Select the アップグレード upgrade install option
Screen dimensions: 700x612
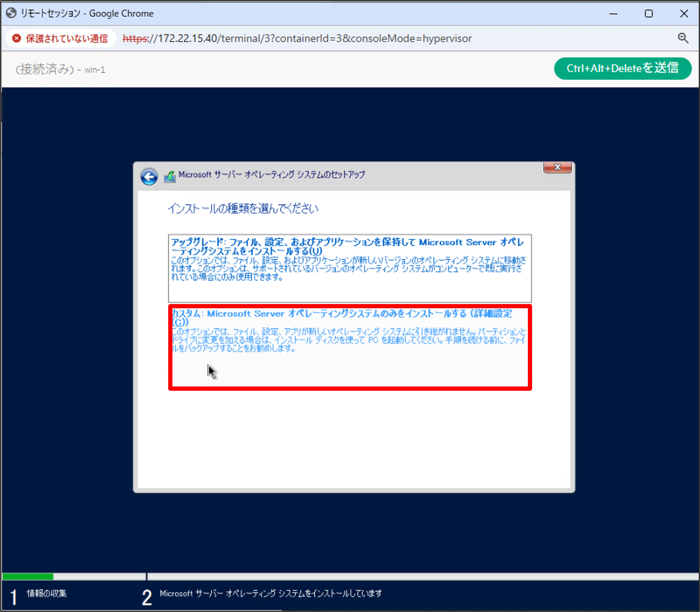click(349, 268)
